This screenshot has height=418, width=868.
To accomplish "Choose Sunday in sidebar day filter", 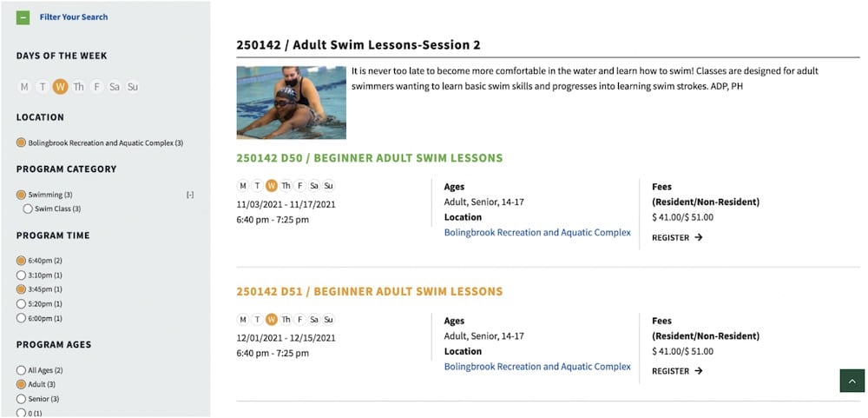I will tap(133, 87).
